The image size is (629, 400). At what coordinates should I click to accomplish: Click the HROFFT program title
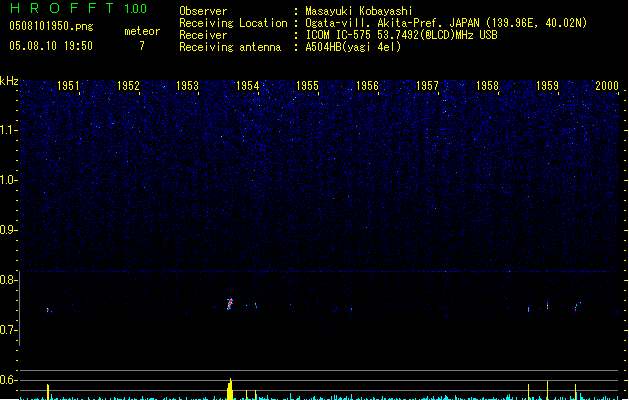click(62, 8)
